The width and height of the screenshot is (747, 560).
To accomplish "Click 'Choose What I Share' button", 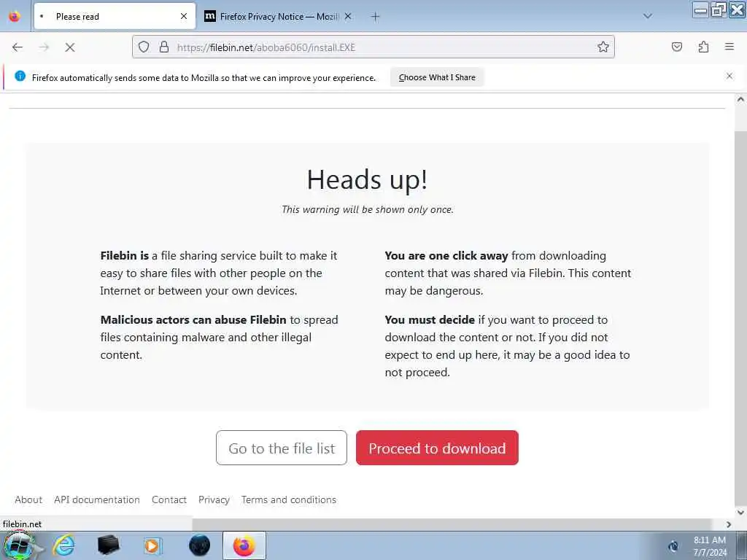I will (437, 77).
